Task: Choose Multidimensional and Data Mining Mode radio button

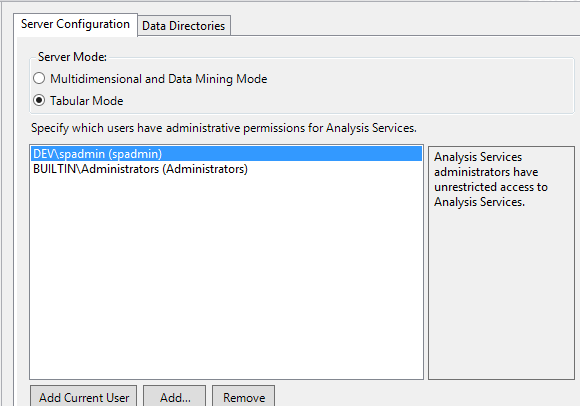Action: (x=39, y=78)
